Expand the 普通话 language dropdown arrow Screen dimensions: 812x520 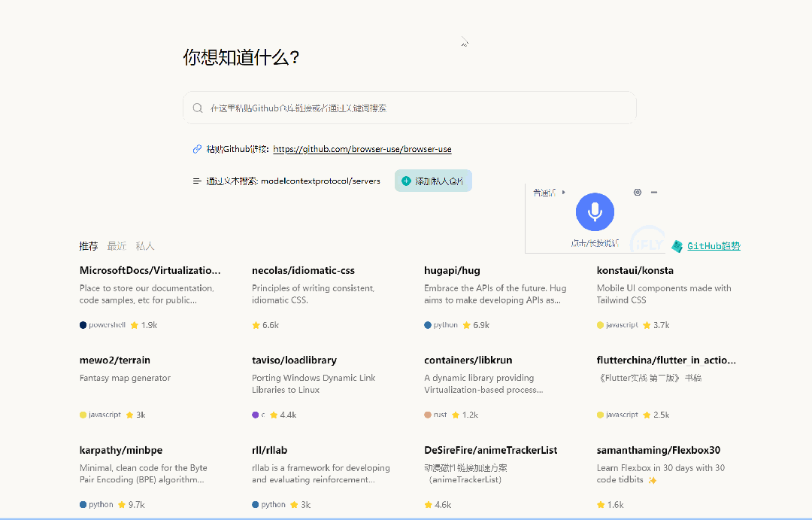pos(564,193)
